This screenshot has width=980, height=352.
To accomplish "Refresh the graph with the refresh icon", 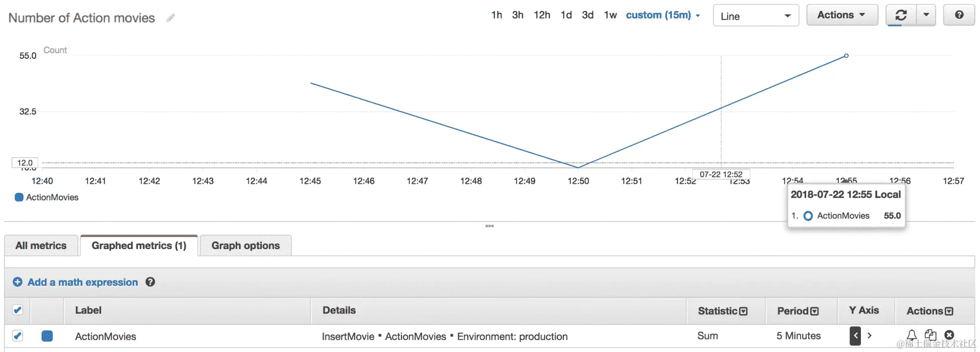I will click(x=901, y=15).
